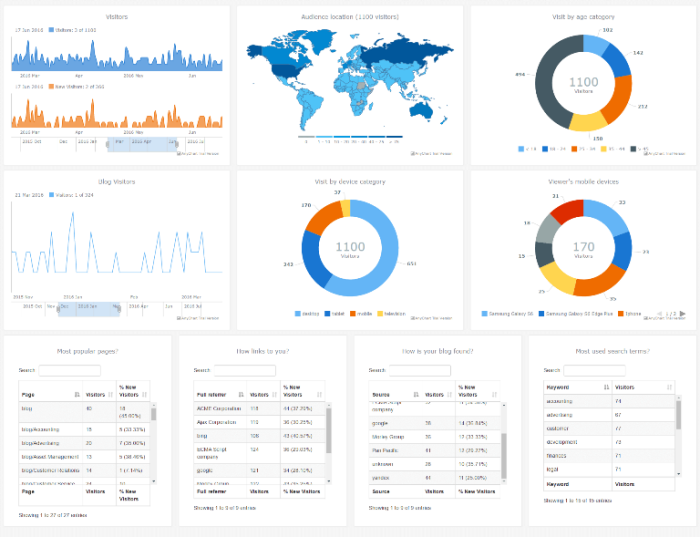This screenshot has width=700, height=537.
Task: Toggle iPhone legend item
Action: 629,314
